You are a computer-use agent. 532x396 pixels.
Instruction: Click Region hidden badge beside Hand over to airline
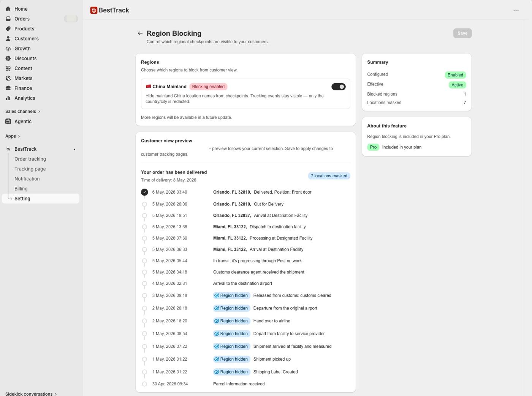point(231,321)
